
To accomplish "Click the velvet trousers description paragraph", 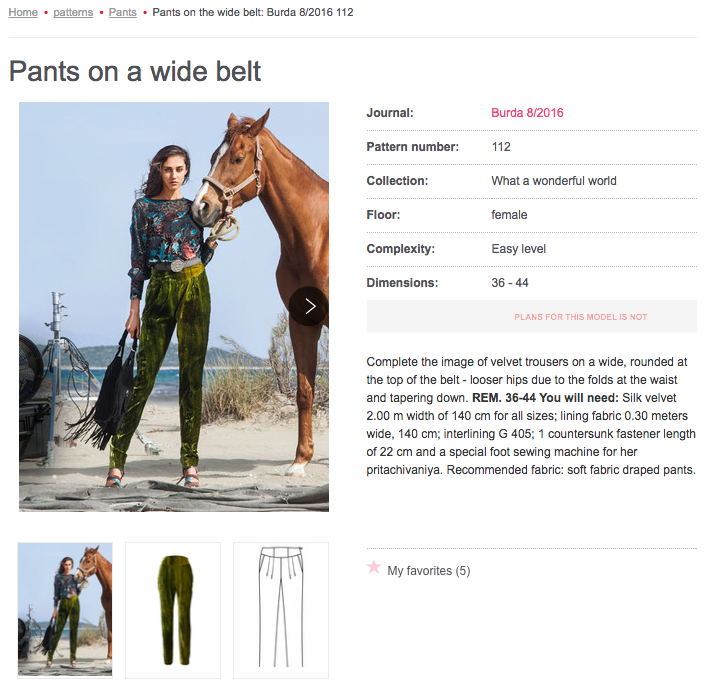I will click(531, 415).
